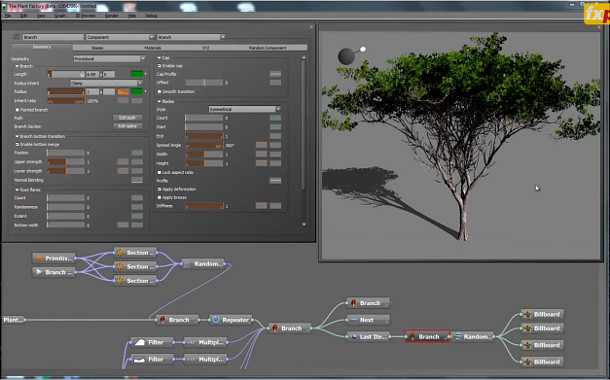This screenshot has width=610, height=380.
Task: Open the Blades Style Symmetrical dropdown
Action: (x=244, y=109)
